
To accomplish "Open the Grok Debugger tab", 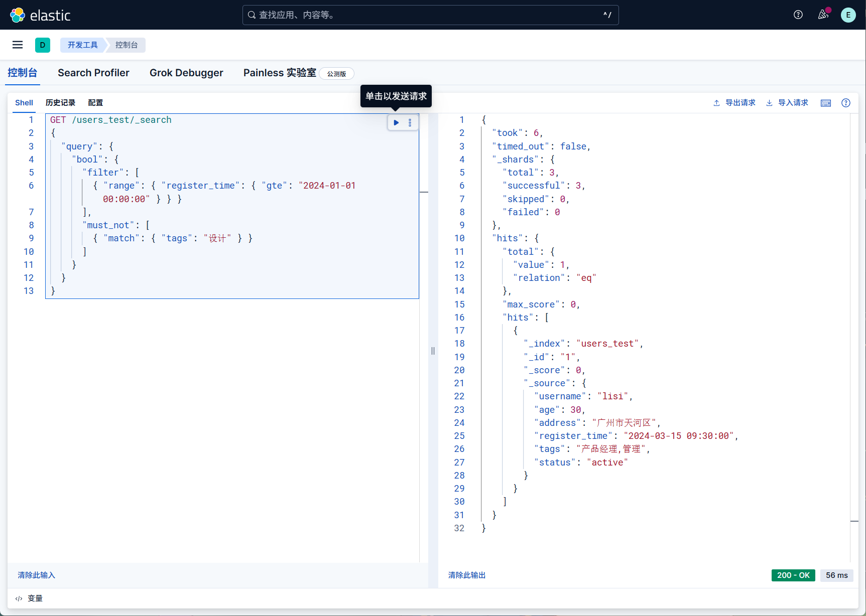I will coord(186,73).
